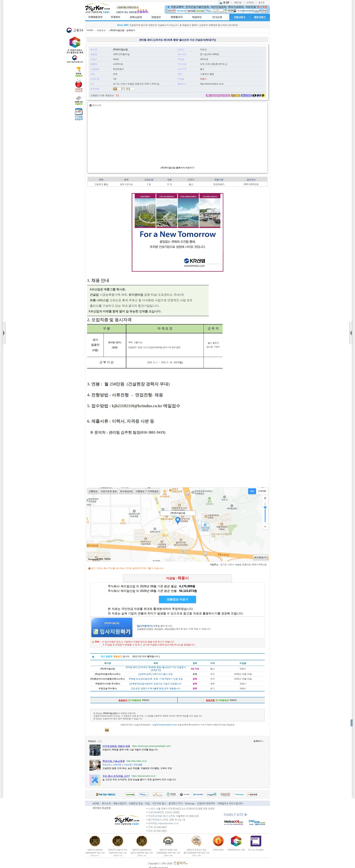Viewport: 355px width, 868px height.
Task: Click the 입사지원하기 apply button
Action: pyautogui.click(x=111, y=628)
